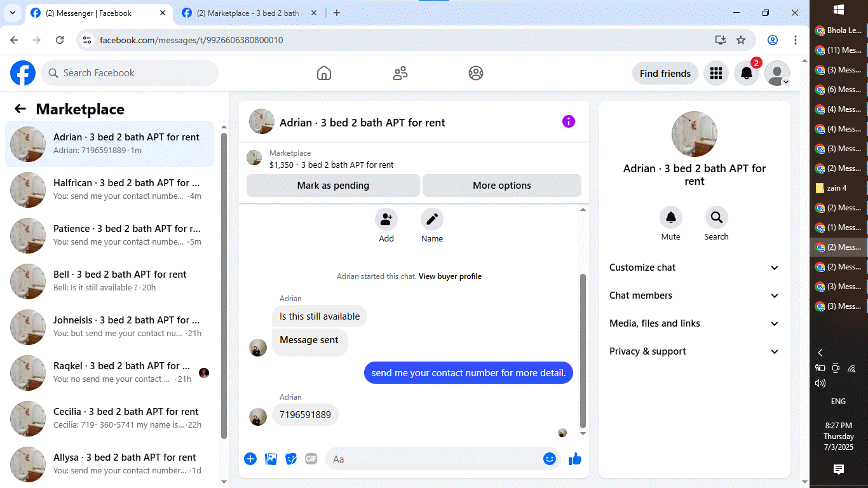Click the Aa message input field
The width and height of the screenshot is (868, 488).
point(443,459)
